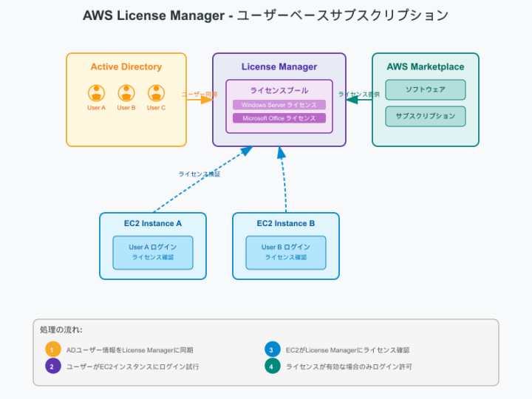Click the User A person icon
The width and height of the screenshot is (532, 399).
[96, 93]
